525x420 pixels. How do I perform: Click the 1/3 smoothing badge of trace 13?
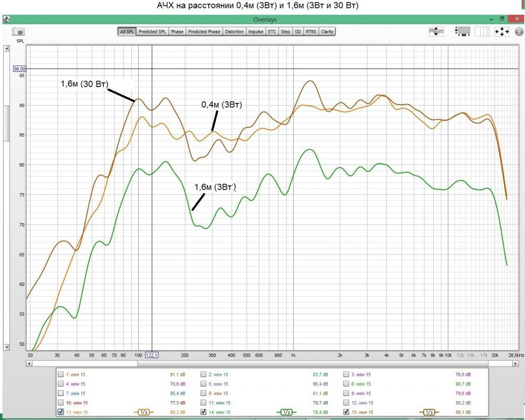click(144, 412)
